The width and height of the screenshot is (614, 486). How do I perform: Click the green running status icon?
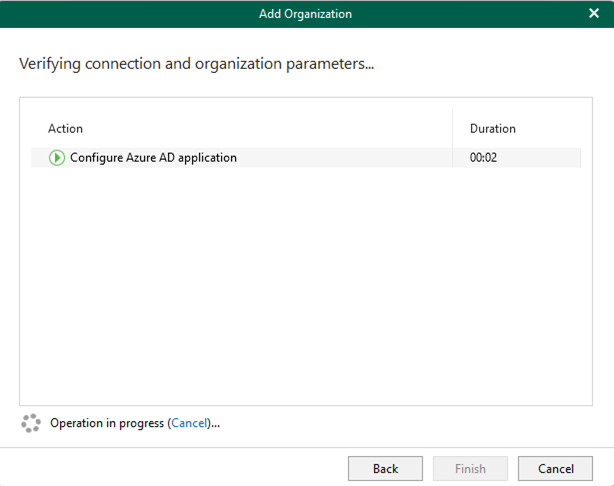pos(57,158)
